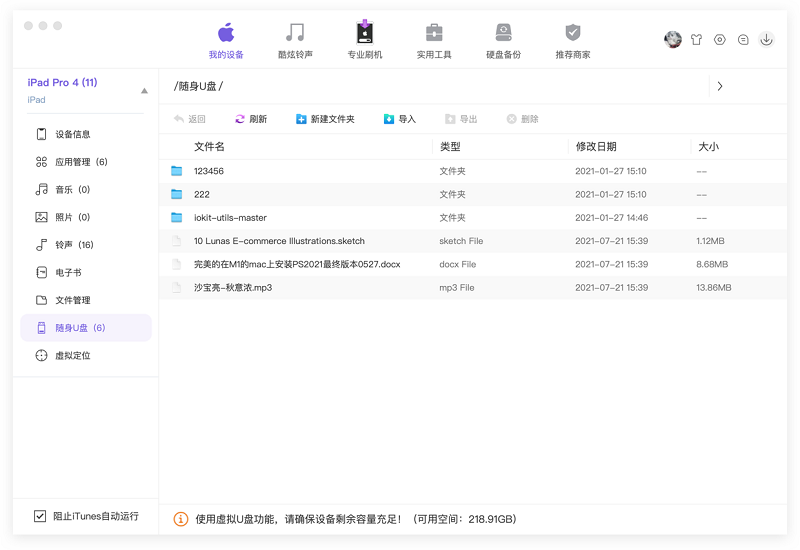This screenshot has width=800, height=550.
Task: Open the skin theme shirt icon
Action: 696,40
